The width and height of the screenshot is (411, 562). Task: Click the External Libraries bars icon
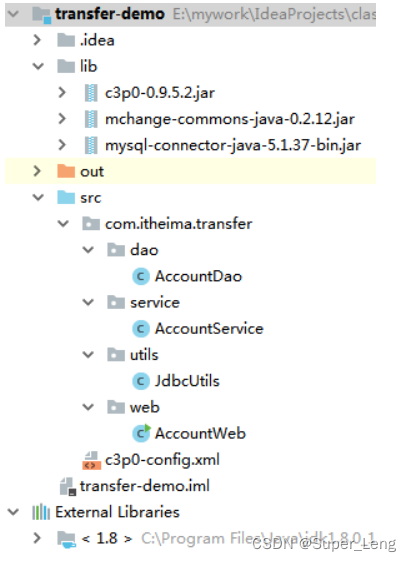tap(41, 512)
